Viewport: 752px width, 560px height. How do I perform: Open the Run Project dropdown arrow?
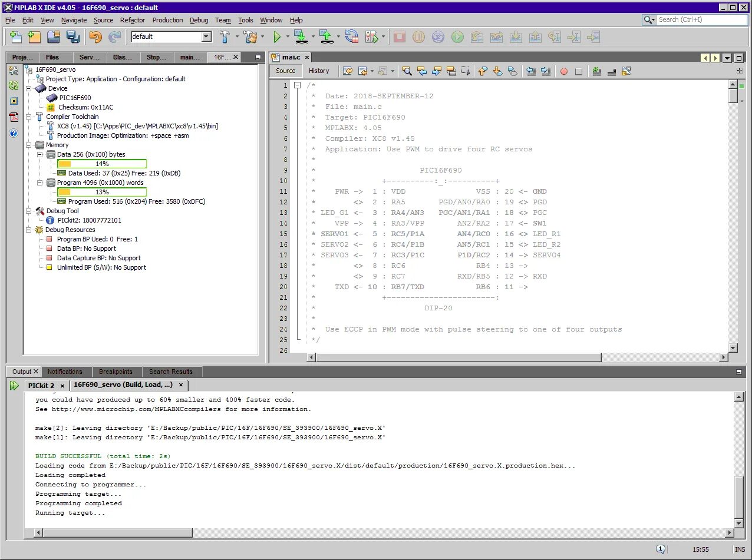click(288, 37)
